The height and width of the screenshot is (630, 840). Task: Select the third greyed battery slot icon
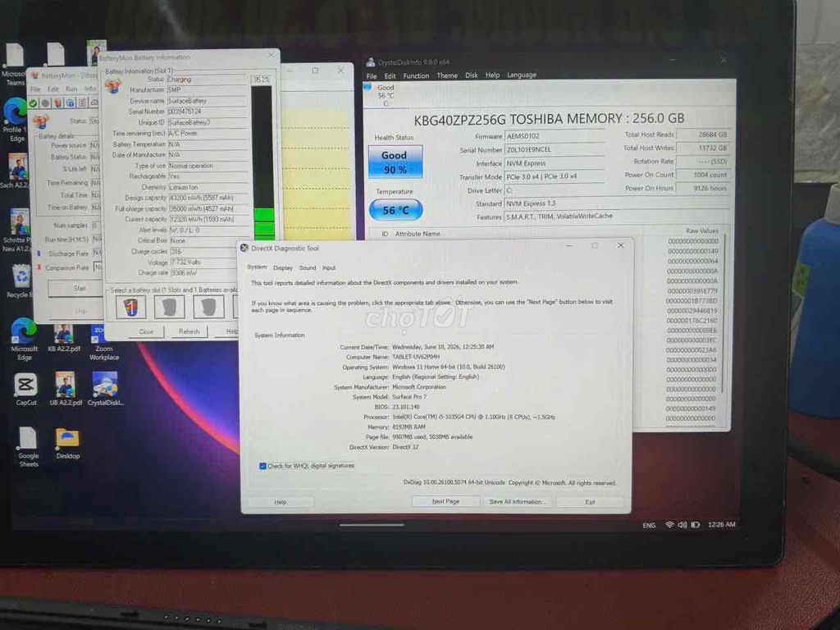(x=208, y=308)
